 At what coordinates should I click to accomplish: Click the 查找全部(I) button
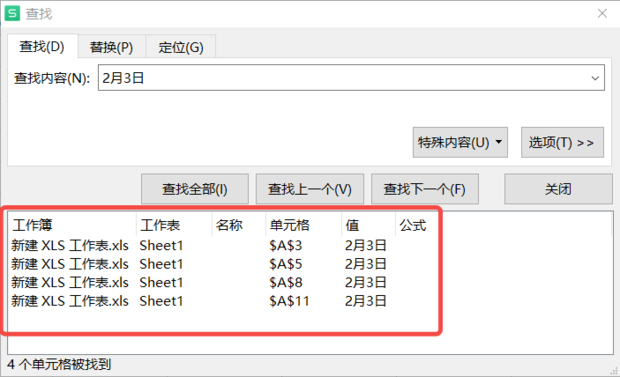point(195,189)
